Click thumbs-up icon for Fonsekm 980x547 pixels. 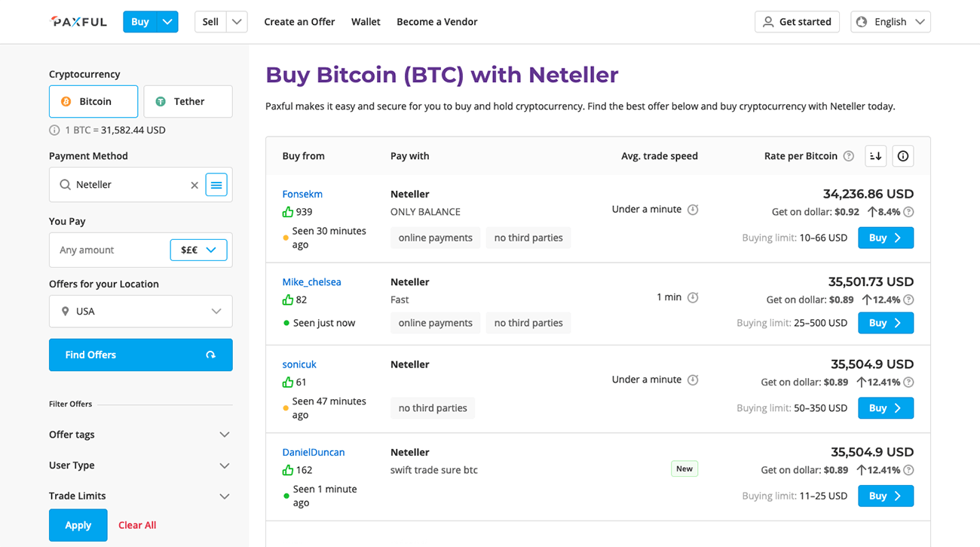tap(288, 212)
